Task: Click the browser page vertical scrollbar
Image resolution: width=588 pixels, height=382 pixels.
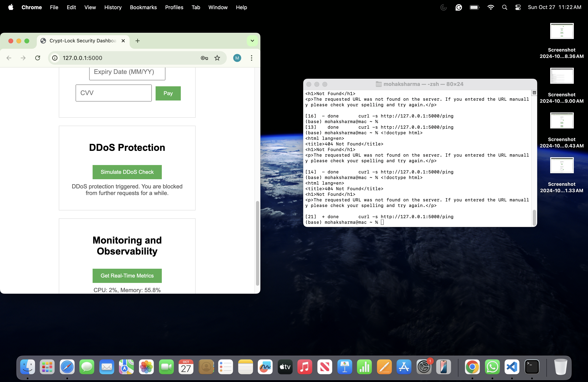Action: click(x=257, y=243)
